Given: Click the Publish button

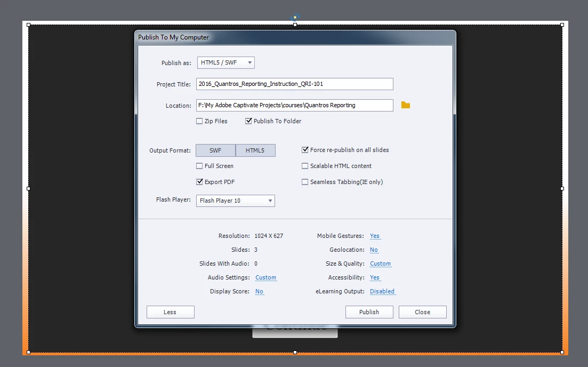Looking at the screenshot, I should 369,312.
